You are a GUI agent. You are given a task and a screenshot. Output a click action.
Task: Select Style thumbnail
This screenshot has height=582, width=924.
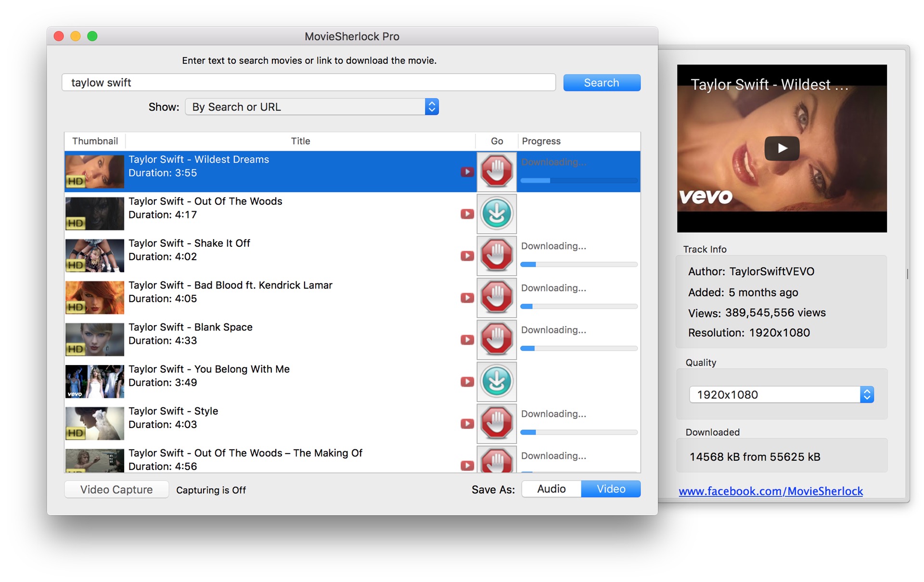click(x=94, y=423)
